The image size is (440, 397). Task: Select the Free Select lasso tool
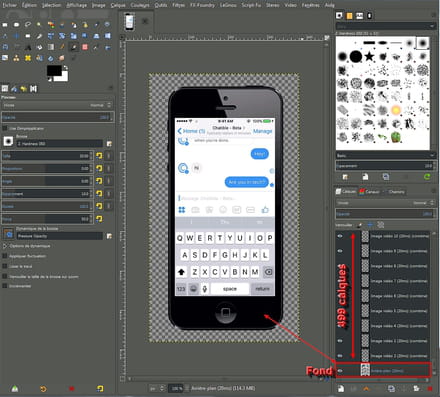(28, 25)
